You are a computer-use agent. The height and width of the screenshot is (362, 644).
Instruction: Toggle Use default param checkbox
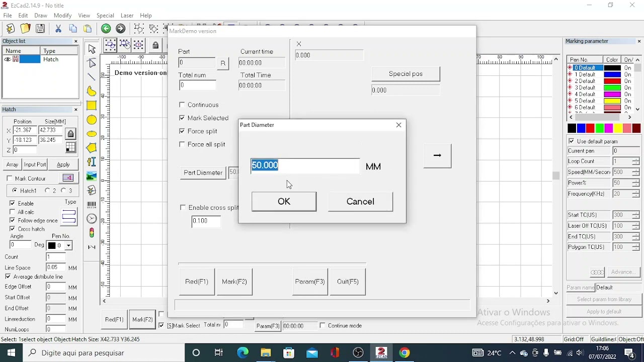click(x=571, y=141)
